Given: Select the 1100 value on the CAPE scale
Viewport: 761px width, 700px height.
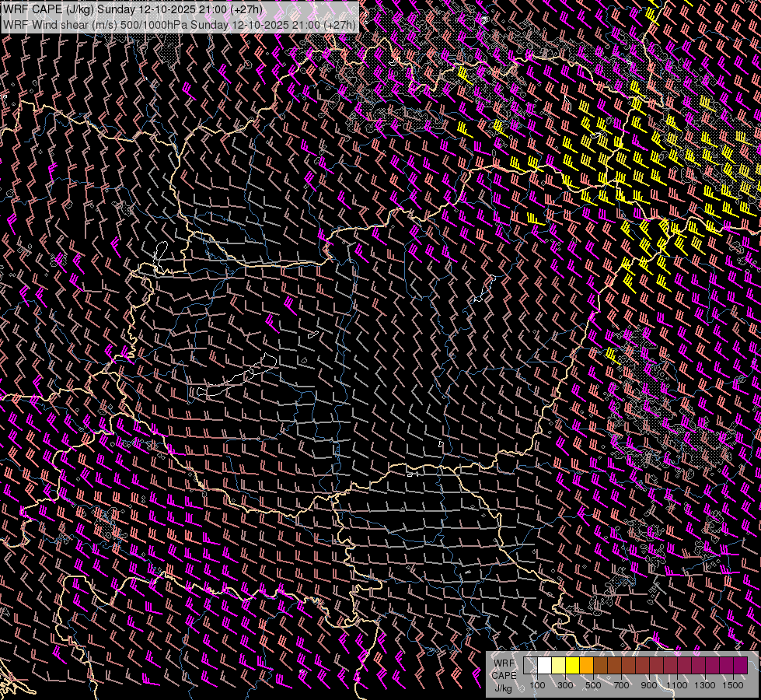Looking at the screenshot, I should 677,685.
